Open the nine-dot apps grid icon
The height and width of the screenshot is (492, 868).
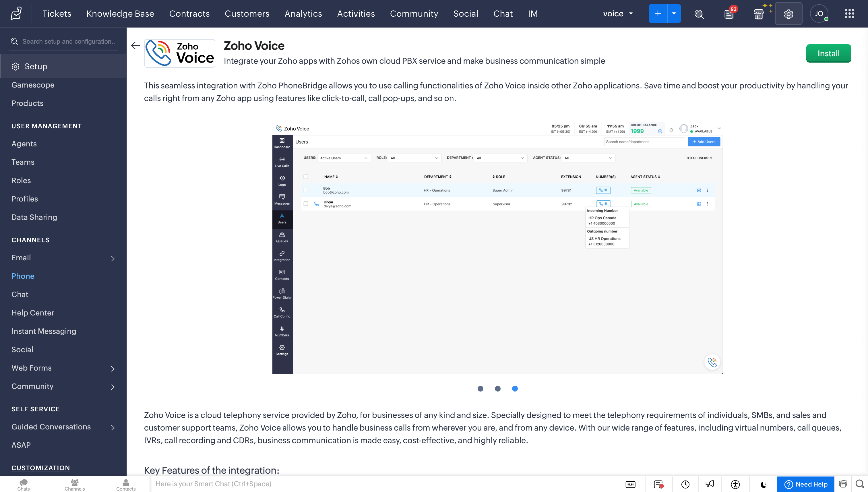pos(849,13)
